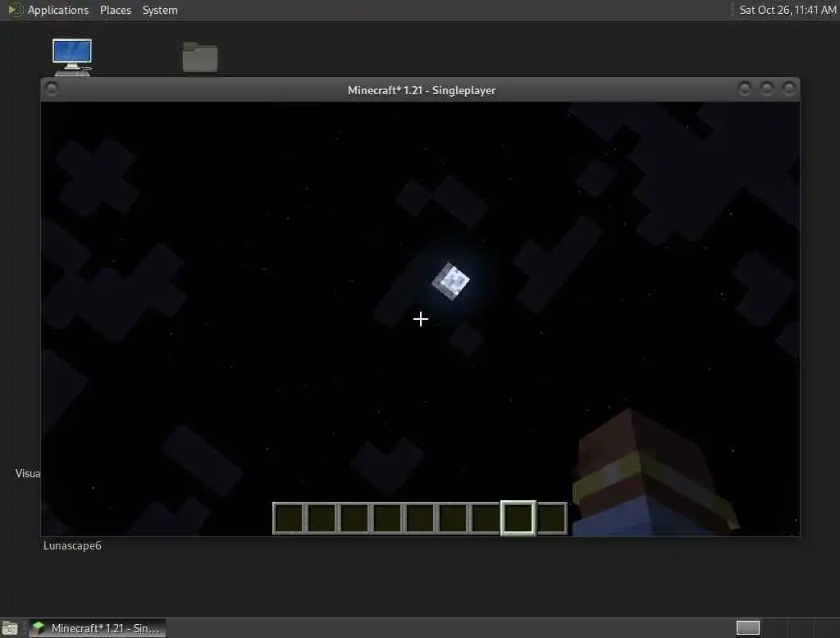Select the seventh hotbar slot
The height and width of the screenshot is (638, 840).
pyautogui.click(x=486, y=518)
